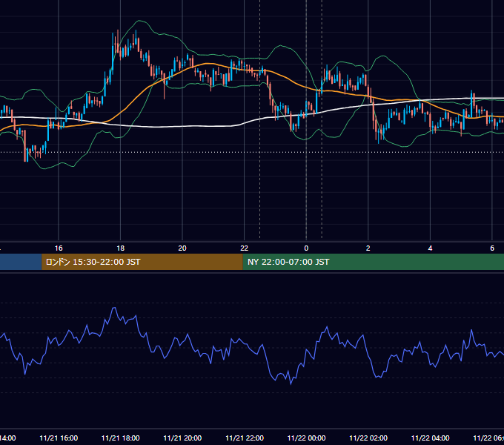Click the 11/22 02:00 date label

[368, 438]
